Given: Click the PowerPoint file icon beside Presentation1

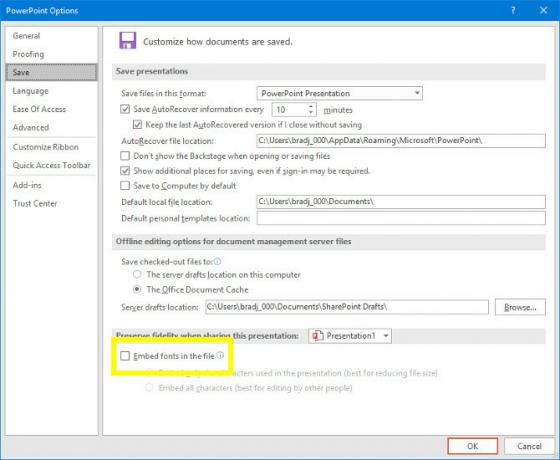Looking at the screenshot, I should pos(318,336).
